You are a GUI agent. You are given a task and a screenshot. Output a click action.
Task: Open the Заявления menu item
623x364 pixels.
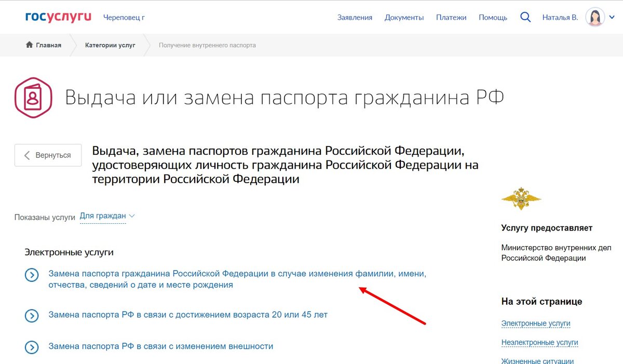[x=355, y=17]
